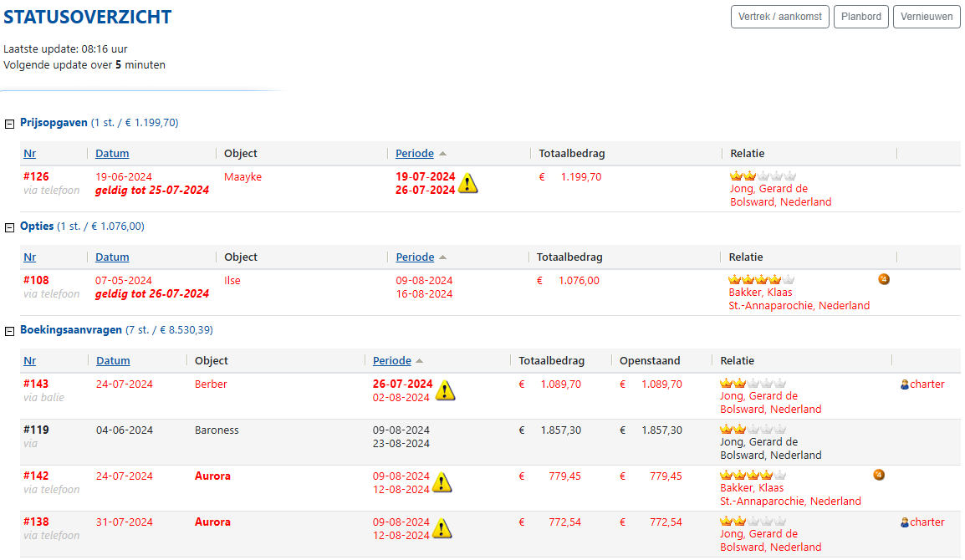Click the charter person icon for booking #143

[904, 385]
